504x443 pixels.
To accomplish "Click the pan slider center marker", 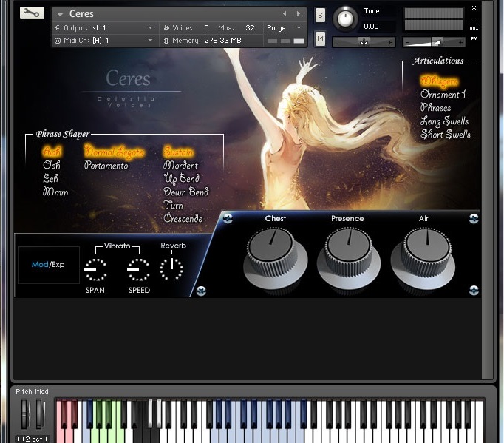I will tap(364, 42).
